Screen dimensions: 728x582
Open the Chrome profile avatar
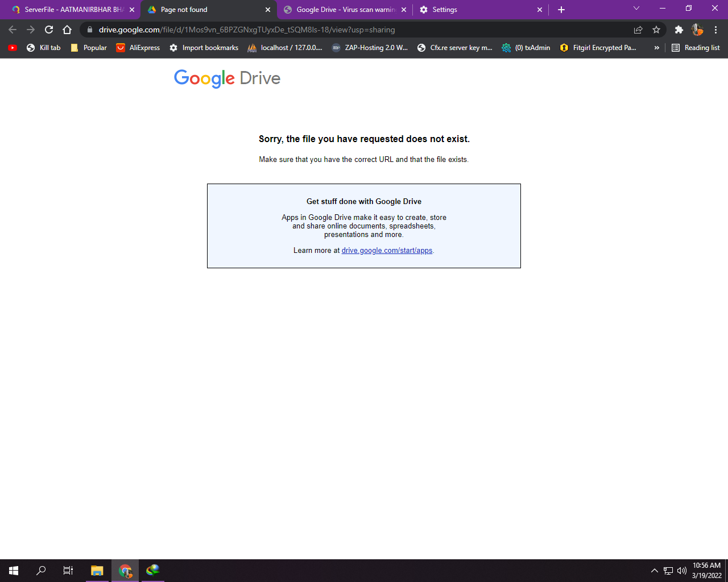pyautogui.click(x=697, y=30)
